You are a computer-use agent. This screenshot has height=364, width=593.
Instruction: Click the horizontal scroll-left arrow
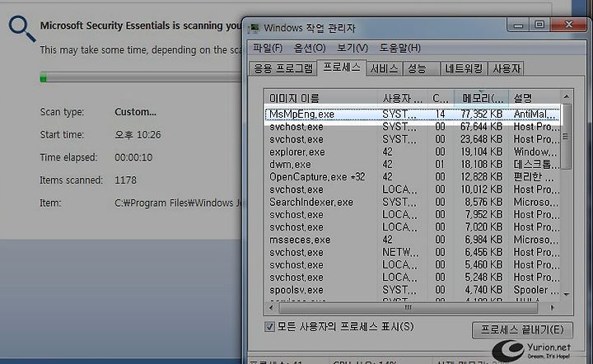point(271,308)
